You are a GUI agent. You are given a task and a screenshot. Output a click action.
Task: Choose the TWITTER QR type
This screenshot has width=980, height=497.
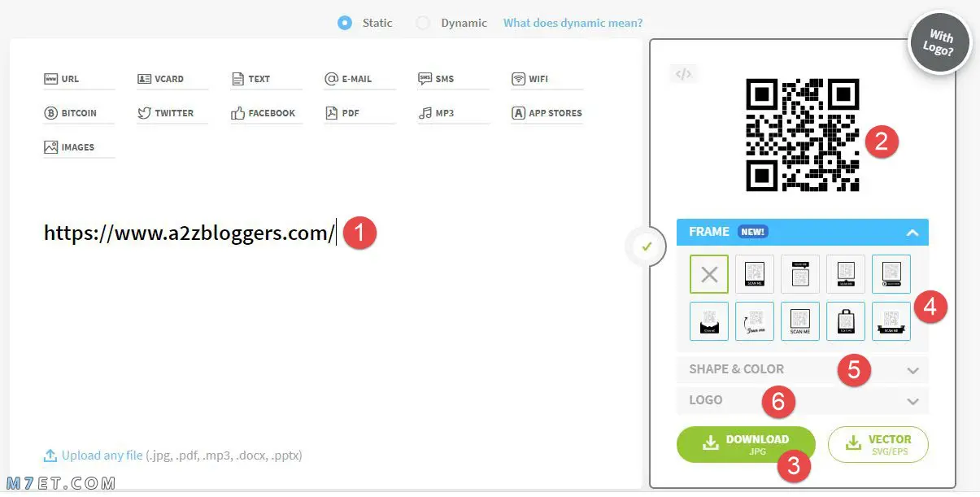point(166,113)
